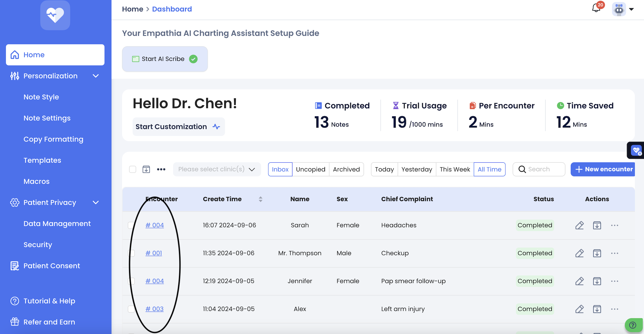Collapse the Personalization sidebar section
The width and height of the screenshot is (644, 334).
coord(95,76)
